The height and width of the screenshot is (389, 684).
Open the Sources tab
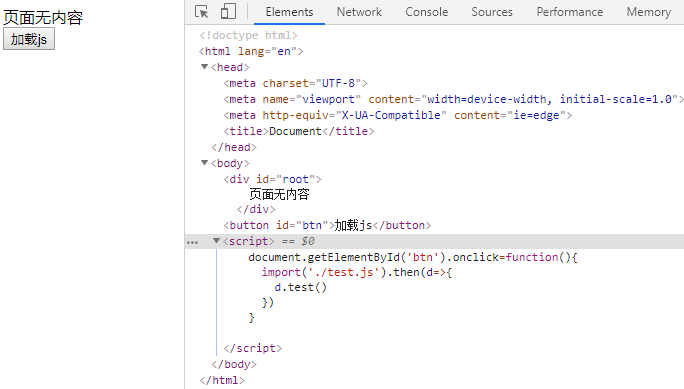(492, 12)
